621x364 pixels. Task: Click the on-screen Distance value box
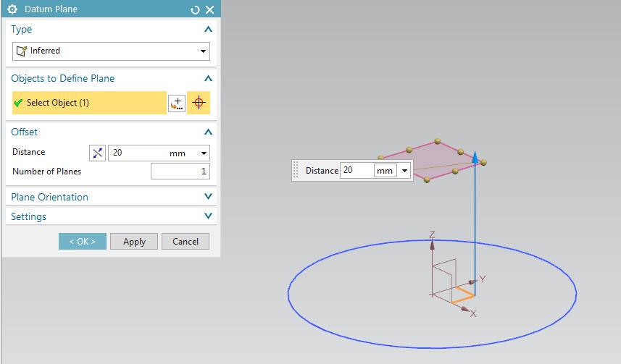tap(357, 171)
